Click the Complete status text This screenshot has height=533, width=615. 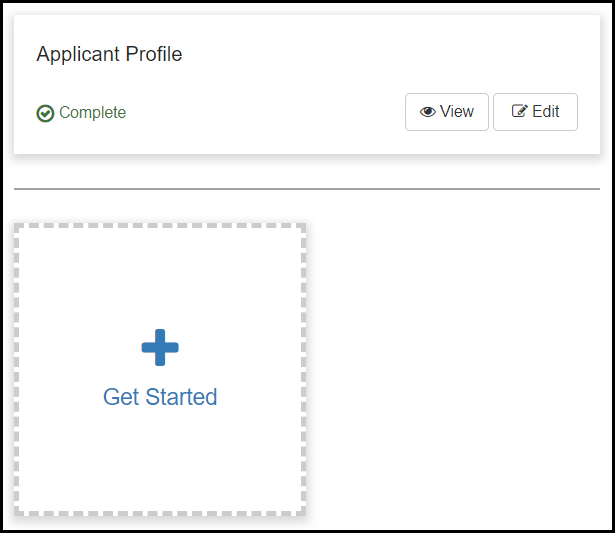click(92, 113)
